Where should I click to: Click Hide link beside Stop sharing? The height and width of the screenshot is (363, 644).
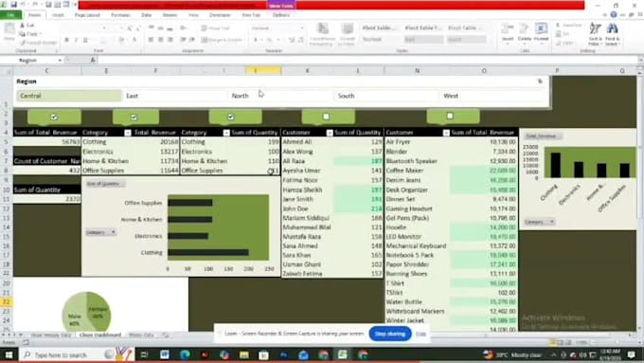click(420, 334)
